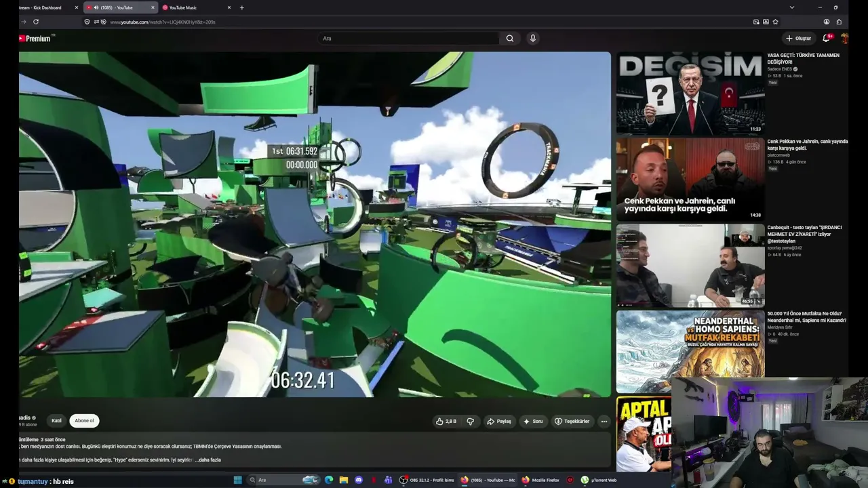
Task: Click the browser address bar URL
Action: click(x=163, y=22)
